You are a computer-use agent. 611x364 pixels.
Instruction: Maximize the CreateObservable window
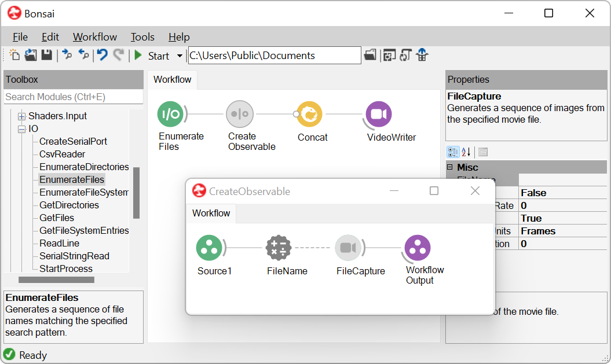[434, 191]
